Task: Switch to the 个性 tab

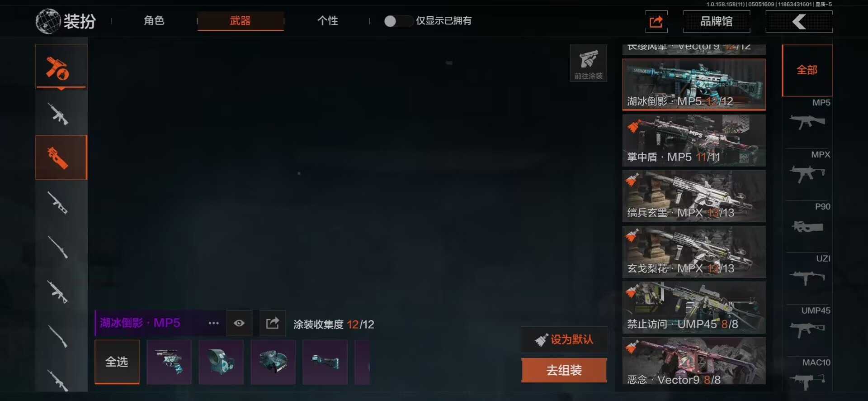Action: 328,21
